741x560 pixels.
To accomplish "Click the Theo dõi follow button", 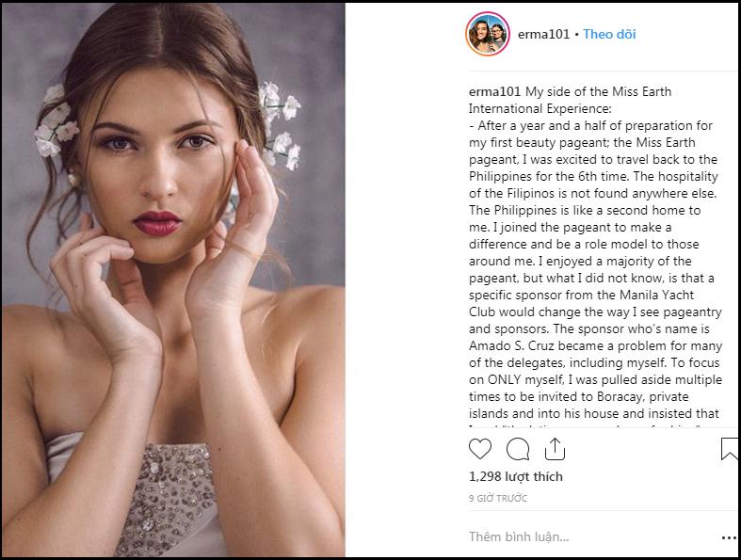I will (609, 34).
